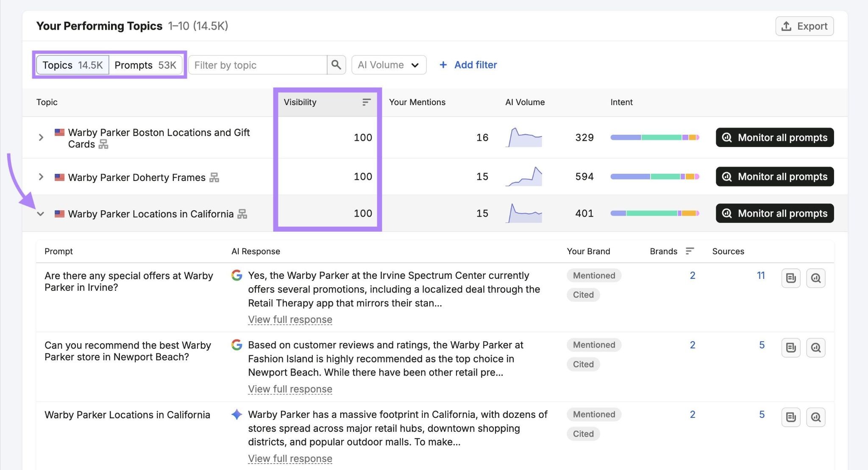Click AI Volume trend chart for Locations in California

(524, 213)
